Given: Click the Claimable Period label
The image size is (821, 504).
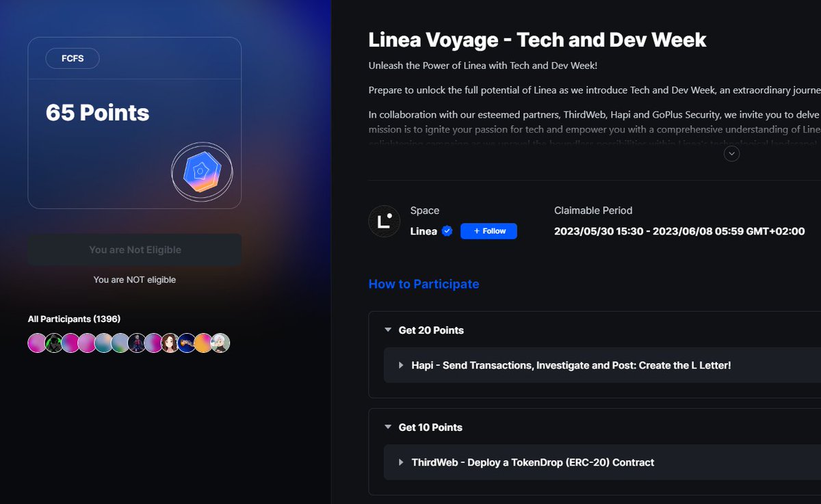Looking at the screenshot, I should [x=593, y=211].
